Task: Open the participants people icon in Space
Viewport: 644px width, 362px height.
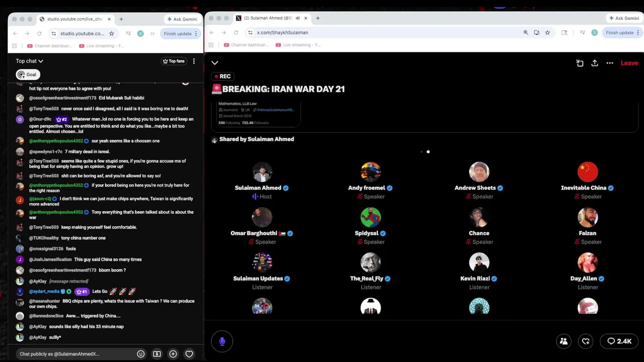Action: (563, 341)
